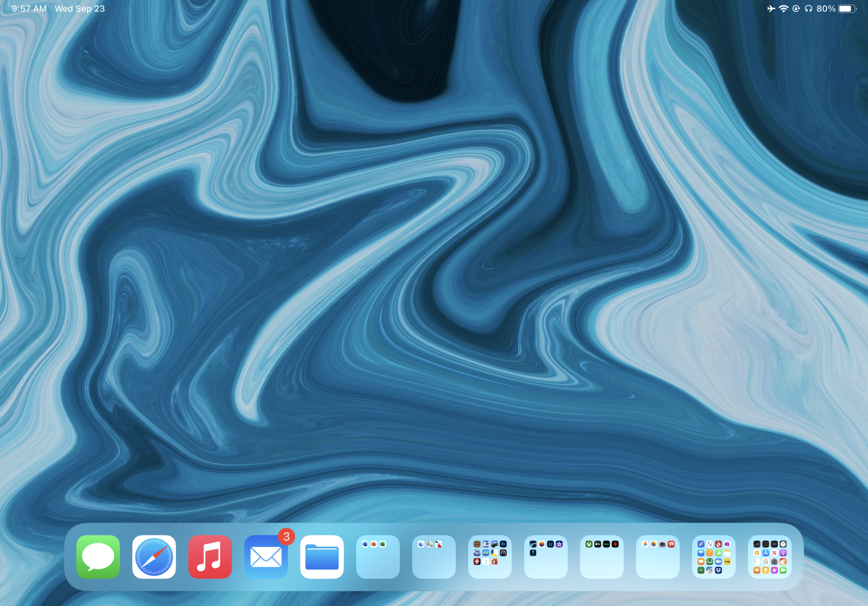Viewport: 868px width, 606px height.
Task: Open folder with Photos and Camera
Action: pos(658,557)
